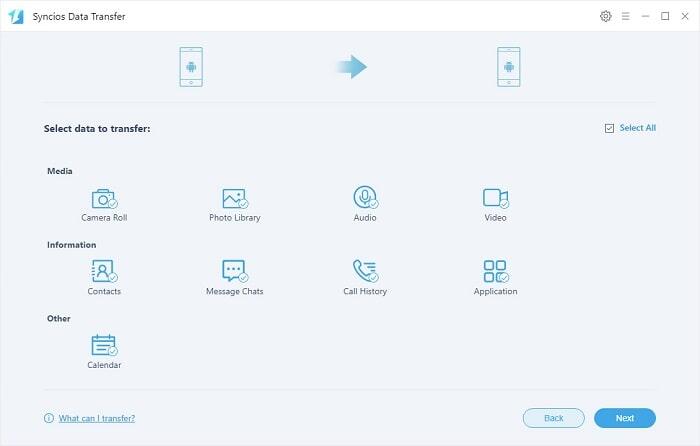Screen dimensions: 700x446
Task: Pick the Message Chats icon
Action: [234, 271]
